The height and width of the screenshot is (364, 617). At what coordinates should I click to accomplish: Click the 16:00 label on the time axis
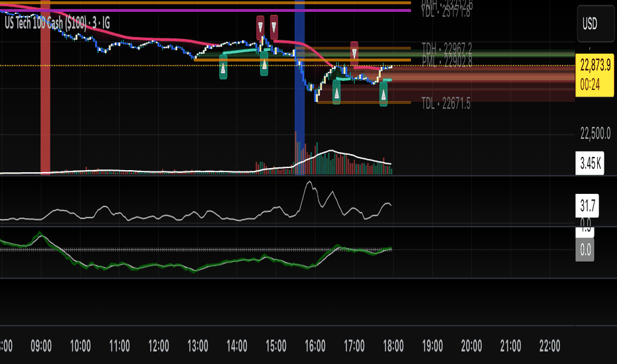pos(315,346)
